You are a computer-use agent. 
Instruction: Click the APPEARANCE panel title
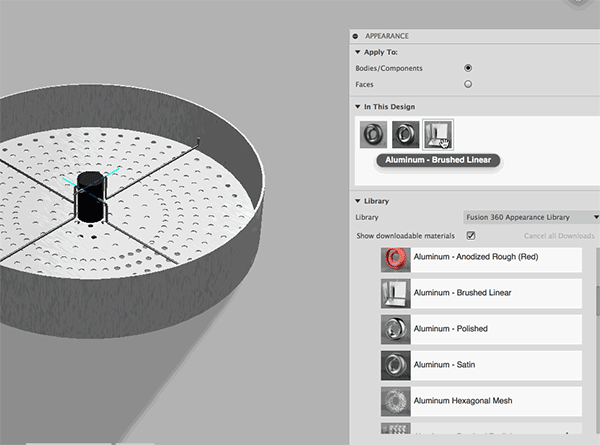point(386,36)
